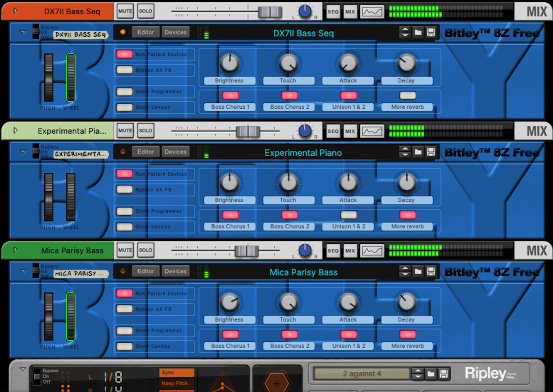The image size is (553, 392).
Task: Adjust pan knob on DX7II Bass Seq channel
Action: (x=305, y=11)
